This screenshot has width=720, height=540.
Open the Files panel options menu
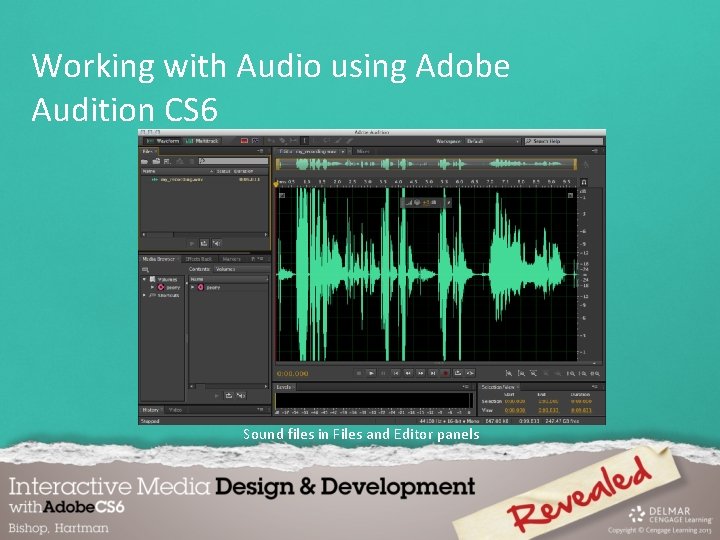[x=261, y=151]
